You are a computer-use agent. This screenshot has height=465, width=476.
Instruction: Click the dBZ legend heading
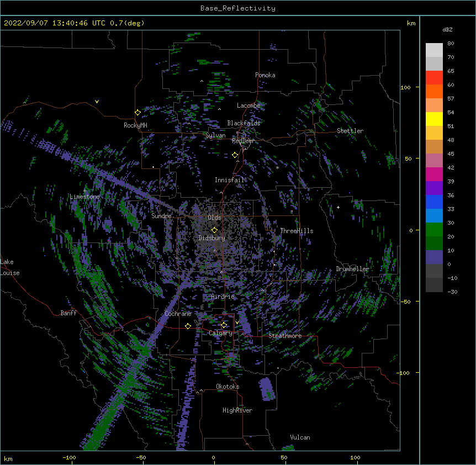coord(447,29)
